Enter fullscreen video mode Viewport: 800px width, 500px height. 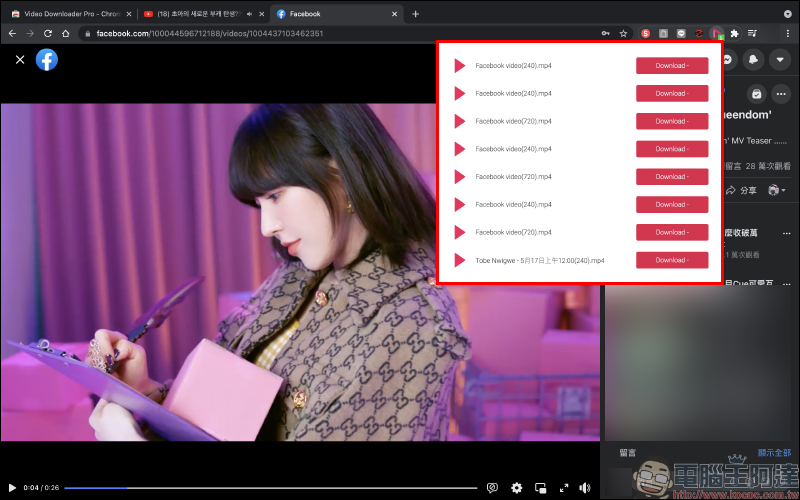[x=564, y=488]
